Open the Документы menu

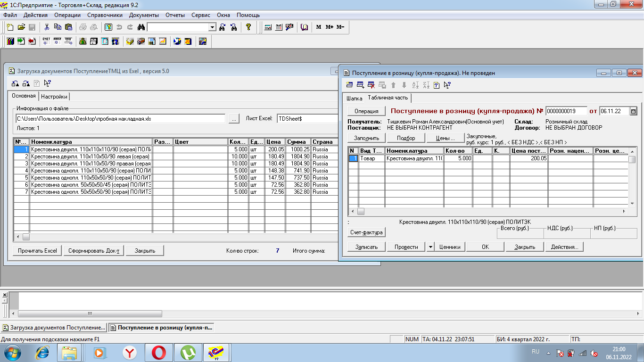144,15
